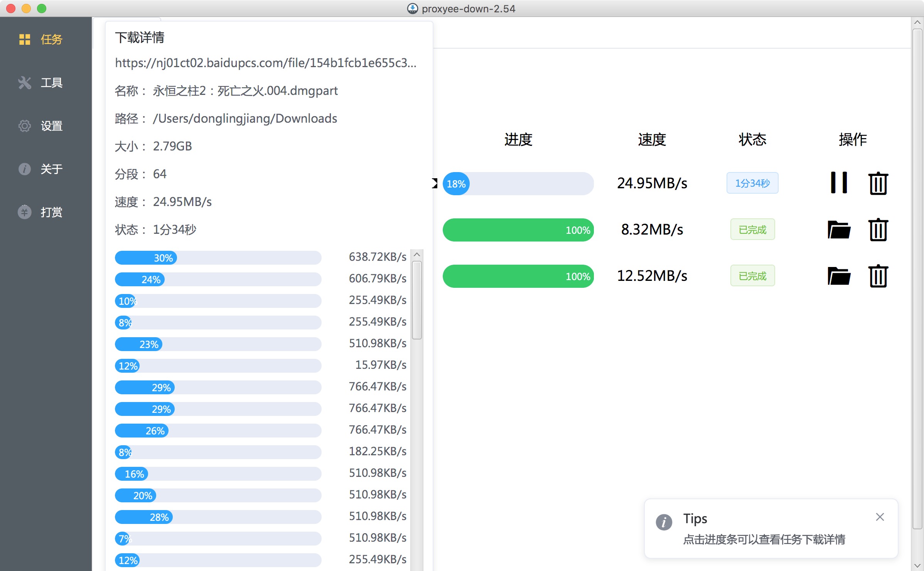Click the 23% segment progress bar
The width and height of the screenshot is (924, 571).
[x=218, y=344]
